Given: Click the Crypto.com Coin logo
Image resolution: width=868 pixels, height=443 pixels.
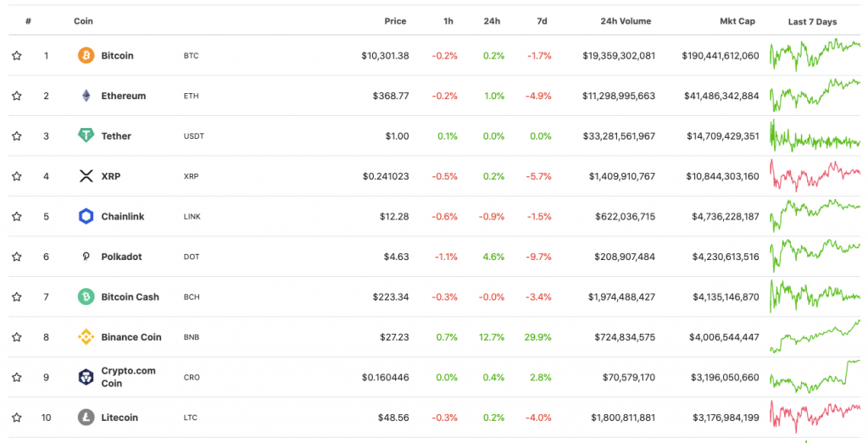Looking at the screenshot, I should tap(86, 377).
